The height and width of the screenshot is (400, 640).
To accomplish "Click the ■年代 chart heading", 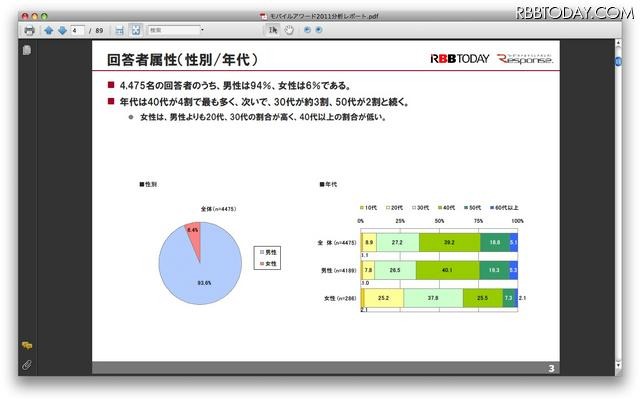I will (x=329, y=184).
